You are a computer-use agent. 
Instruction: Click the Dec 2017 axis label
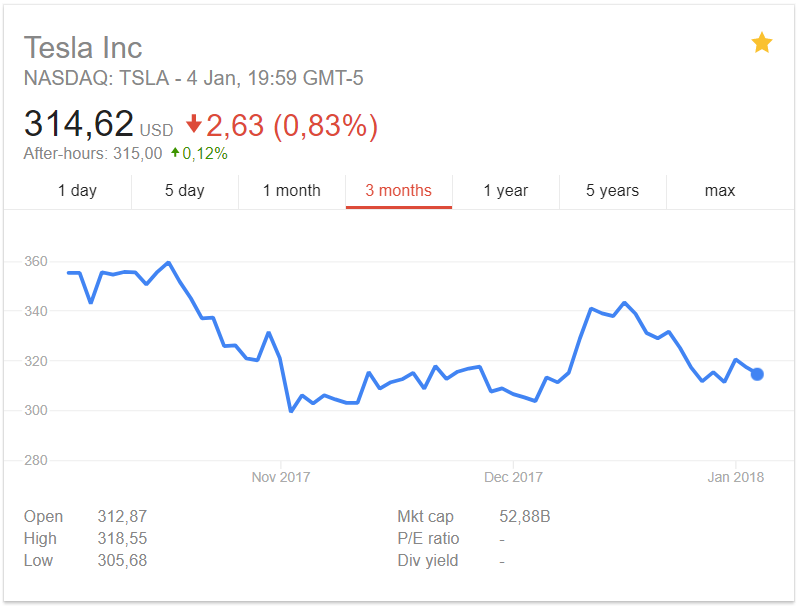513,477
